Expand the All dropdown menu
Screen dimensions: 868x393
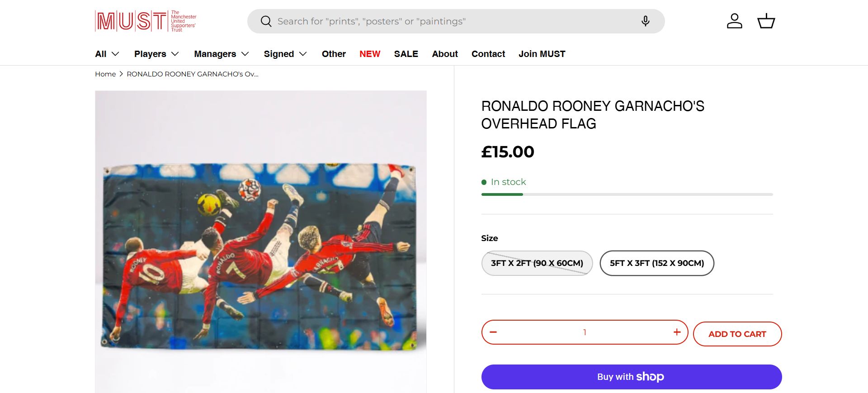(107, 54)
